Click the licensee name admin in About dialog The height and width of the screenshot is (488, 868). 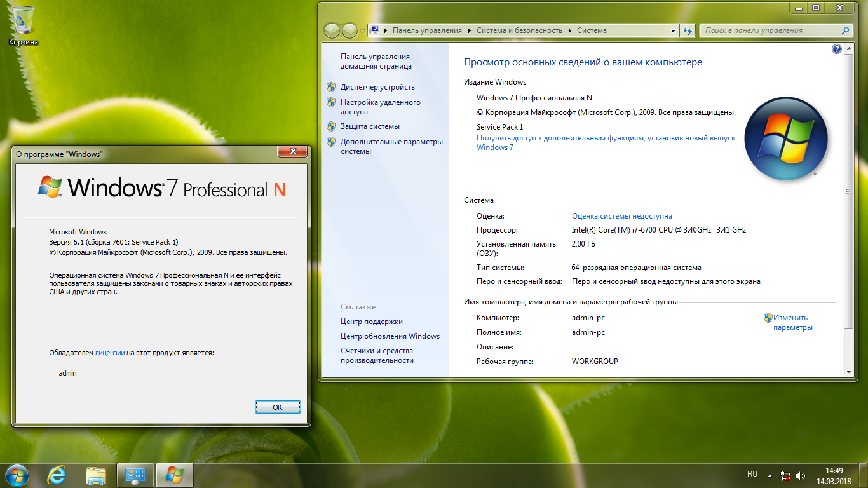click(67, 373)
